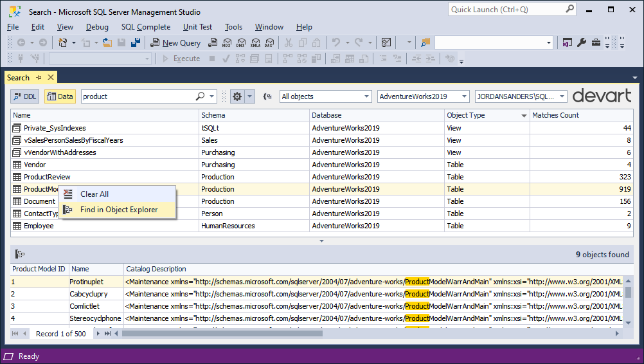
Task: Go to the first record button
Action: 15,334
